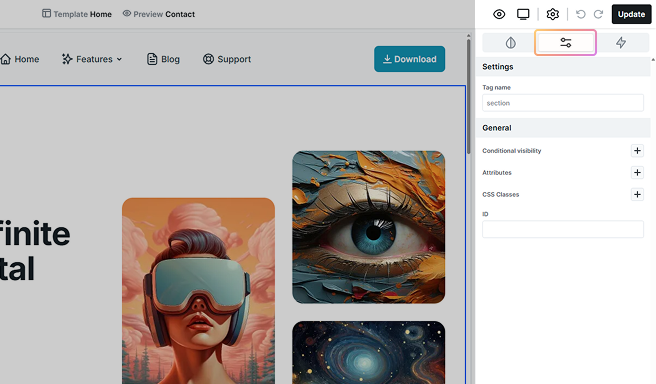Open the gear settings icon
The width and height of the screenshot is (656, 384).
click(x=553, y=14)
